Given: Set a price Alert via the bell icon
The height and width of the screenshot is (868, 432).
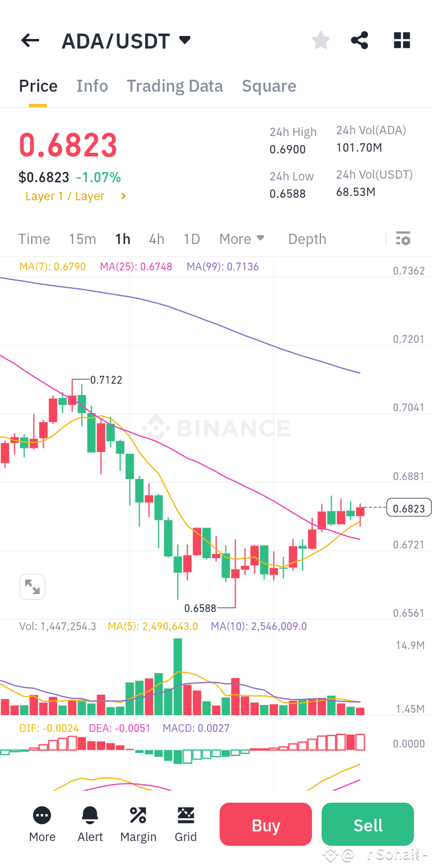Looking at the screenshot, I should [x=90, y=824].
